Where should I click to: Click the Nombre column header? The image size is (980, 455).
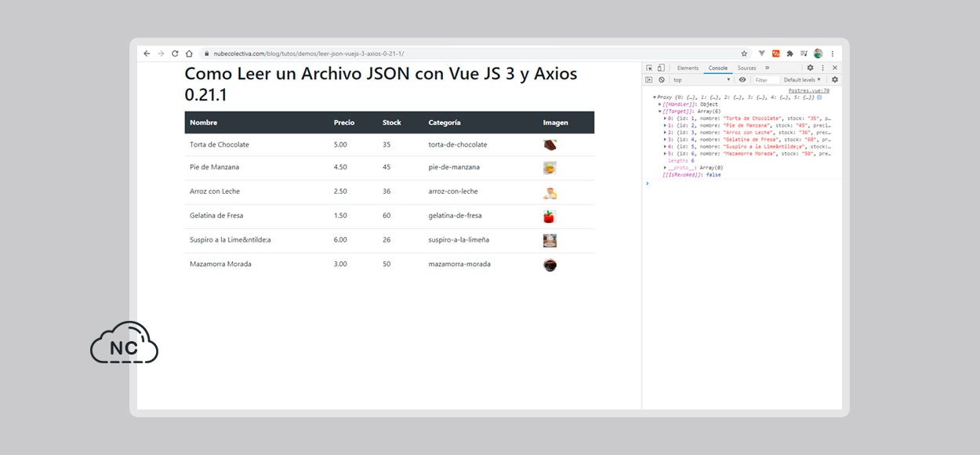204,122
